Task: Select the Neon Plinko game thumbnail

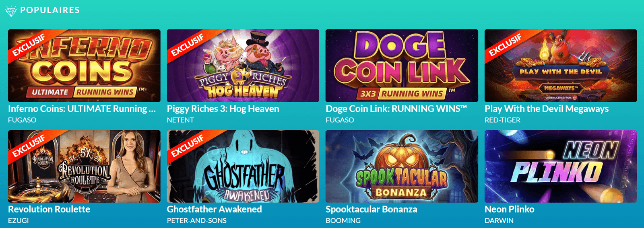Action: point(561,166)
